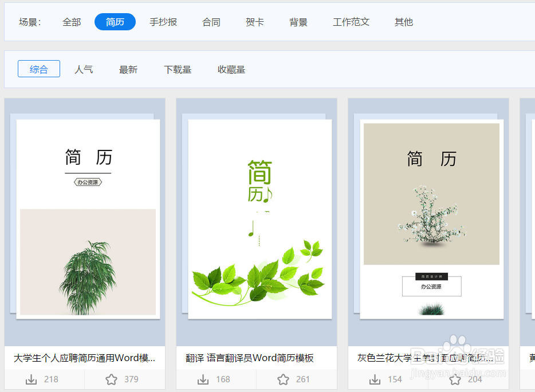Click download icon showing 154
Image resolution: width=535 pixels, height=392 pixels.
375,379
